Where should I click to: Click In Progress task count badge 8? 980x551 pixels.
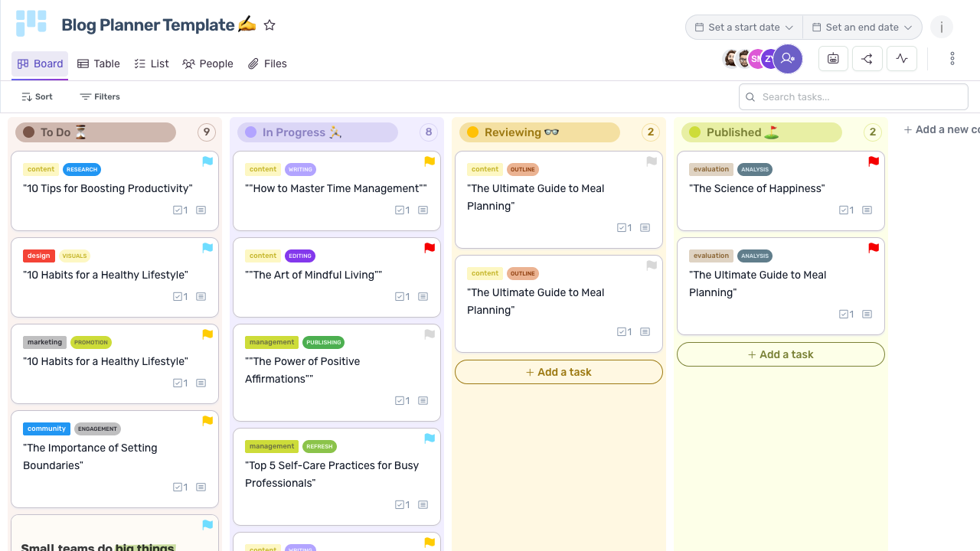pyautogui.click(x=428, y=132)
